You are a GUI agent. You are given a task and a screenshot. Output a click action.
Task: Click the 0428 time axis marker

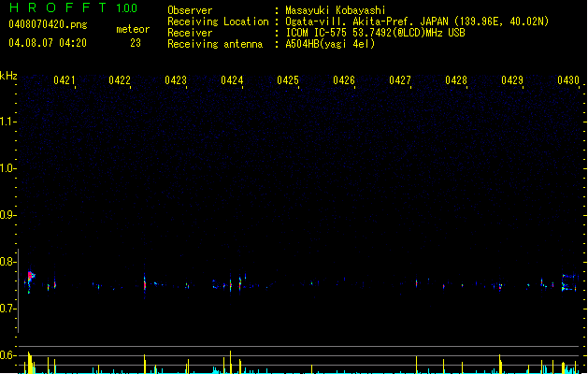point(456,80)
